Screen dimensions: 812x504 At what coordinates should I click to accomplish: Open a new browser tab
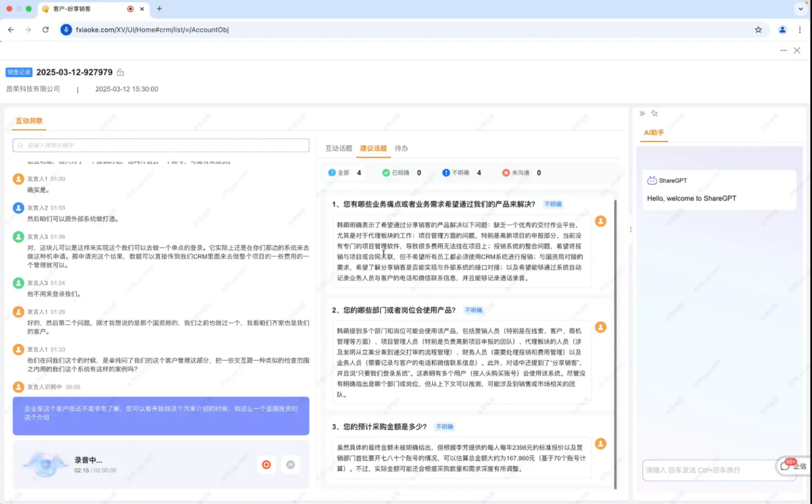click(159, 9)
